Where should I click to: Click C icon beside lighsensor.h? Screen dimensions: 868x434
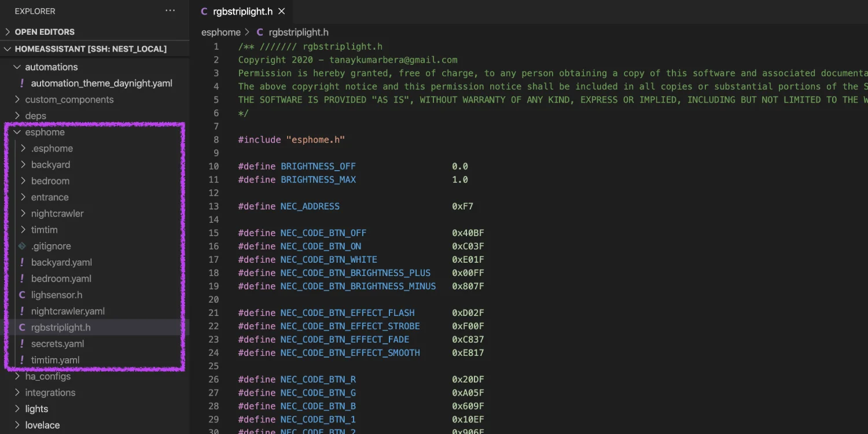[22, 295]
